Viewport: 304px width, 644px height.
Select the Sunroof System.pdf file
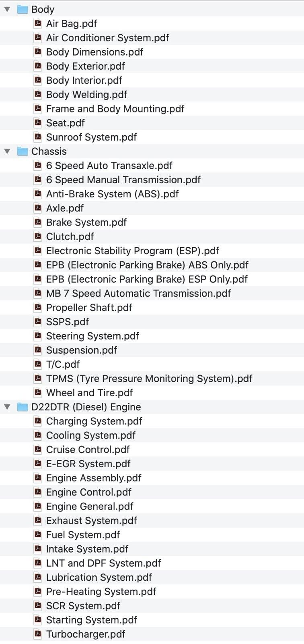tap(91, 137)
